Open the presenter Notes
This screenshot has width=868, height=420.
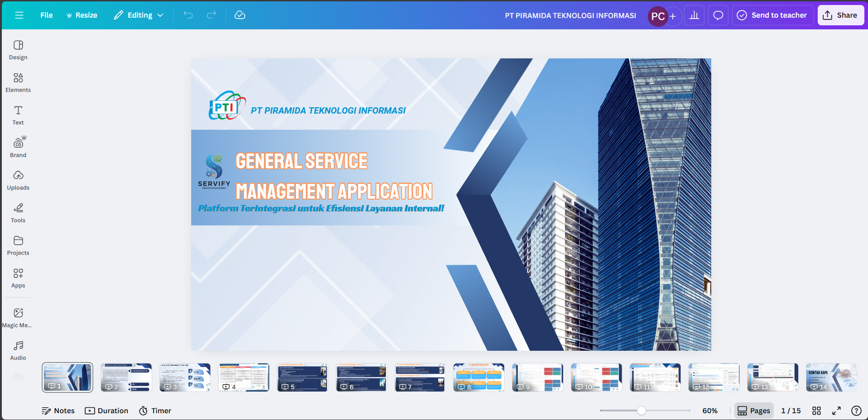pos(58,410)
